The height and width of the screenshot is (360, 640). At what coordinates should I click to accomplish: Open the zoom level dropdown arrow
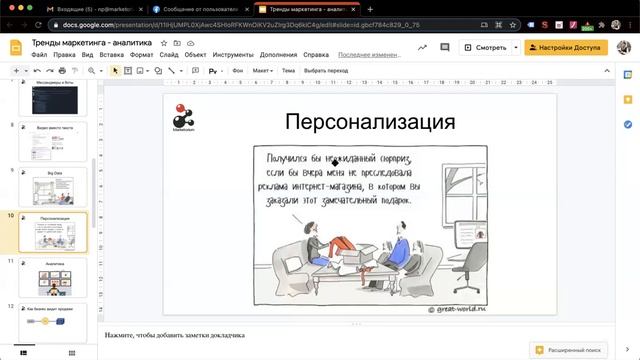pyautogui.click(x=101, y=71)
